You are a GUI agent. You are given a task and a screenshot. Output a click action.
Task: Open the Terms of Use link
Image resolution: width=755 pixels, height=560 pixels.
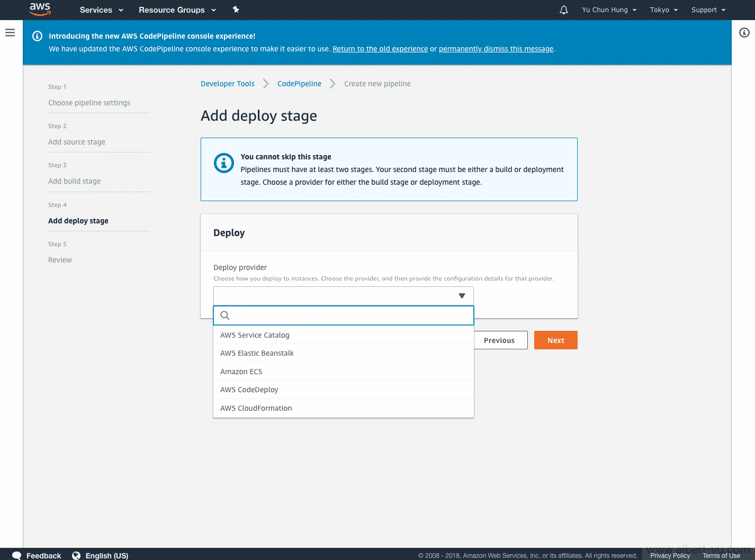722,556
